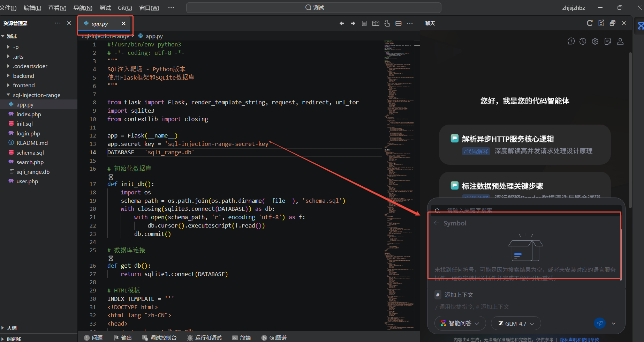
Task: Open the 查看 menu
Action: [57, 8]
